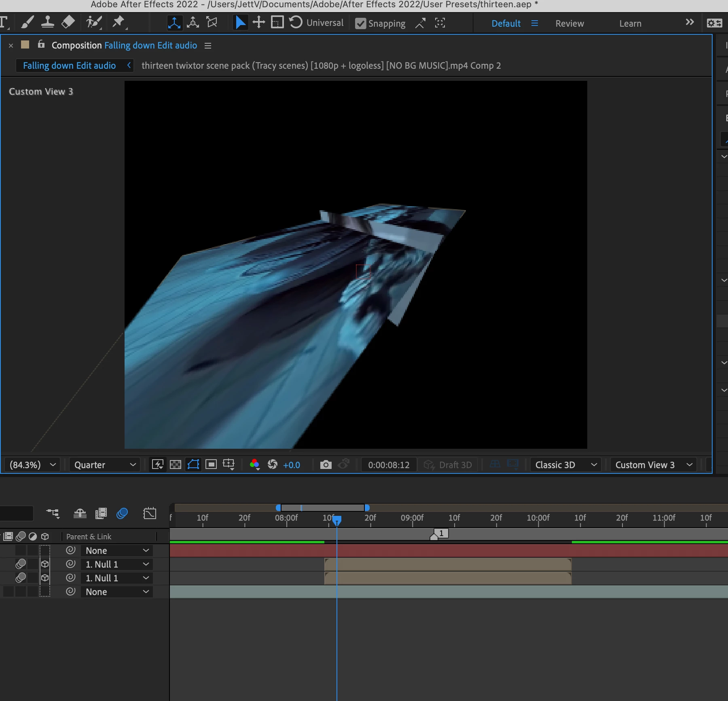Open the Quarter resolution dropdown
The width and height of the screenshot is (728, 701).
pyautogui.click(x=105, y=465)
